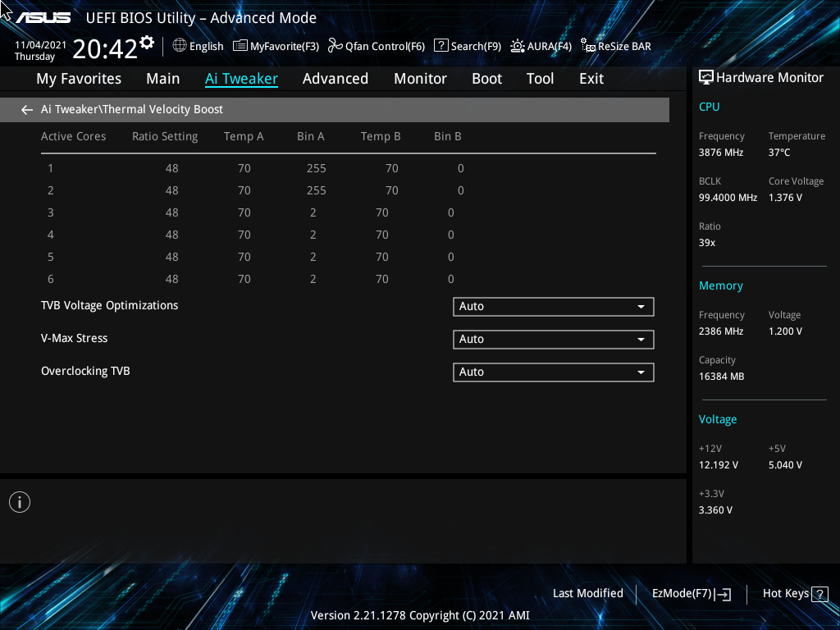Click the Voltage section heading
This screenshot has height=630, width=840.
coord(717,419)
